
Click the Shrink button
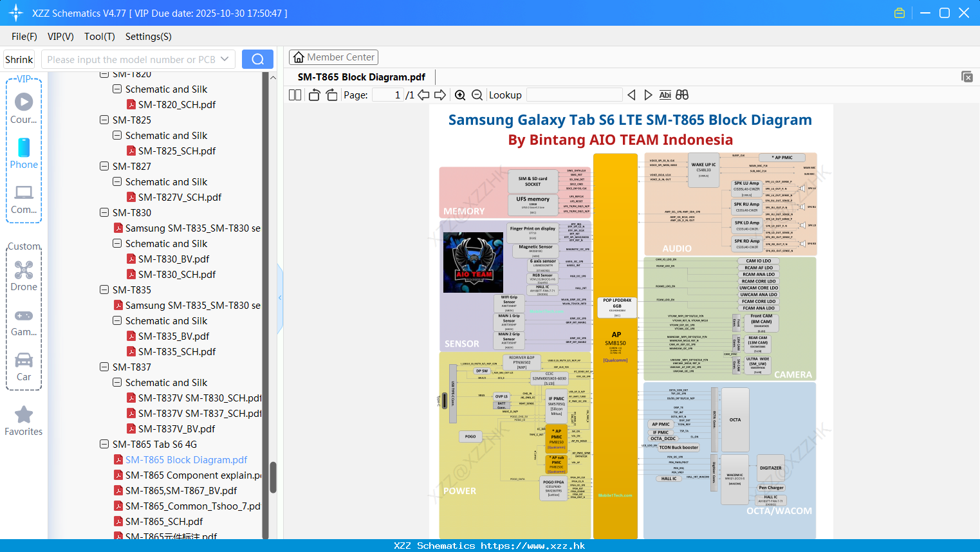point(19,59)
